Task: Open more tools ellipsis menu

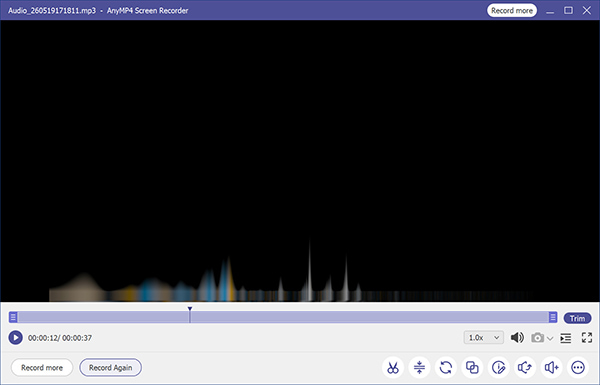Action: point(578,368)
